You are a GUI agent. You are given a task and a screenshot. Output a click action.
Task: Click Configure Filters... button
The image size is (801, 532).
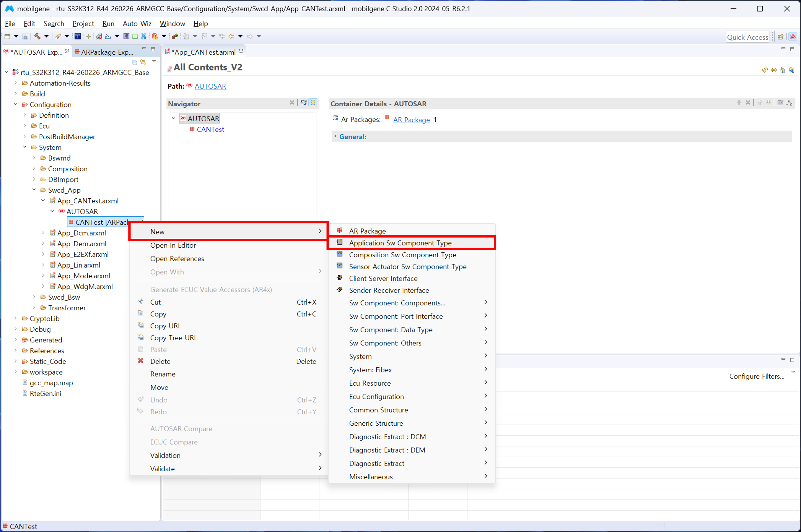click(757, 376)
